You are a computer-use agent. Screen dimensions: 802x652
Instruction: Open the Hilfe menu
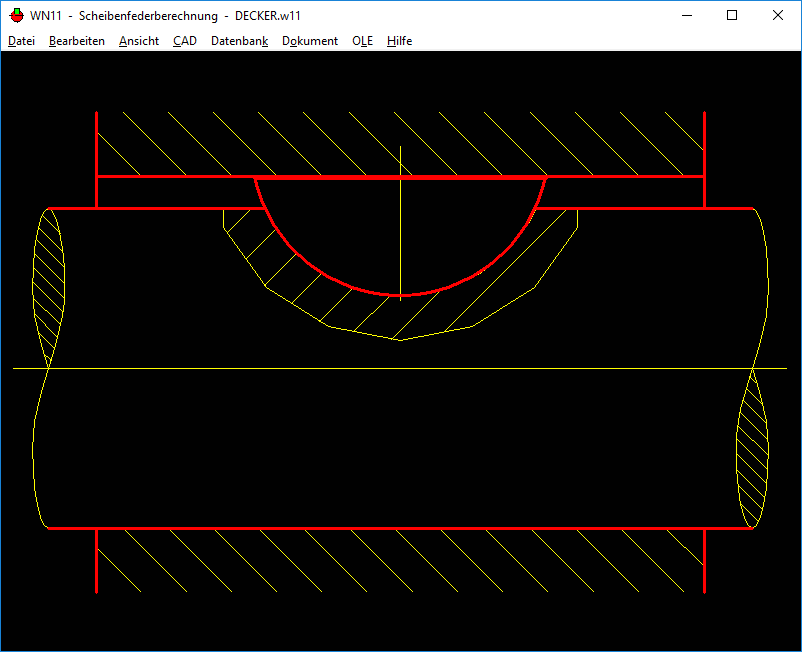pyautogui.click(x=399, y=41)
